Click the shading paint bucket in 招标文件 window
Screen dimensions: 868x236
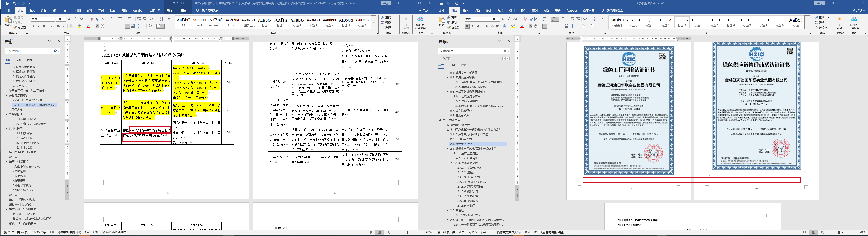click(150, 26)
